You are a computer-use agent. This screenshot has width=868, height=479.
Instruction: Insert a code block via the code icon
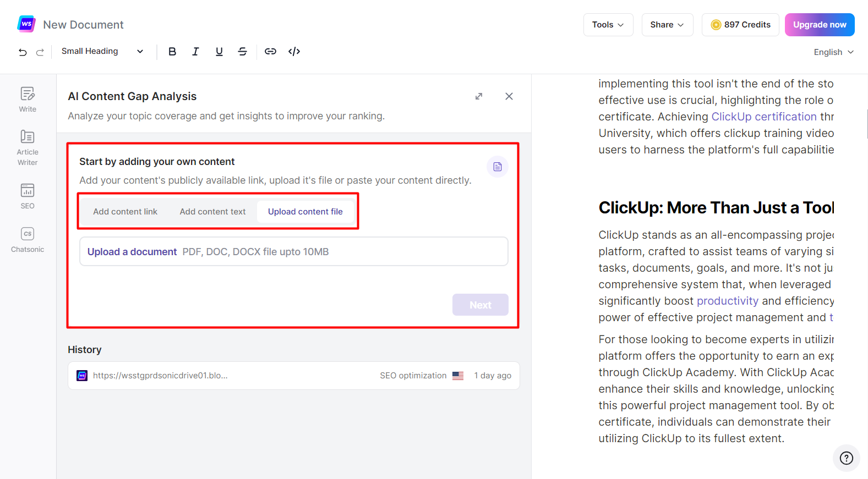[294, 51]
